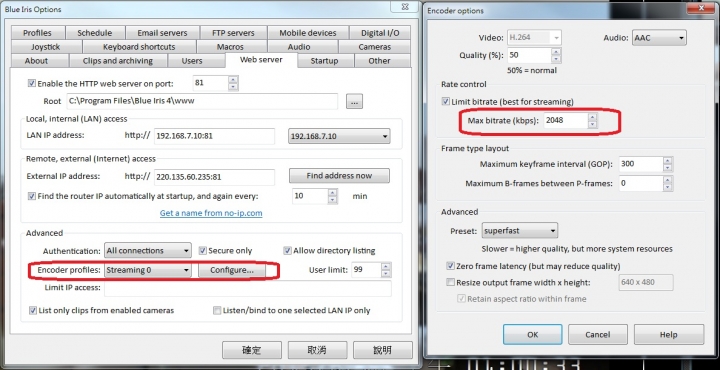Click the Maximum keyframe interval field
This screenshot has height=370, width=720.
641,164
